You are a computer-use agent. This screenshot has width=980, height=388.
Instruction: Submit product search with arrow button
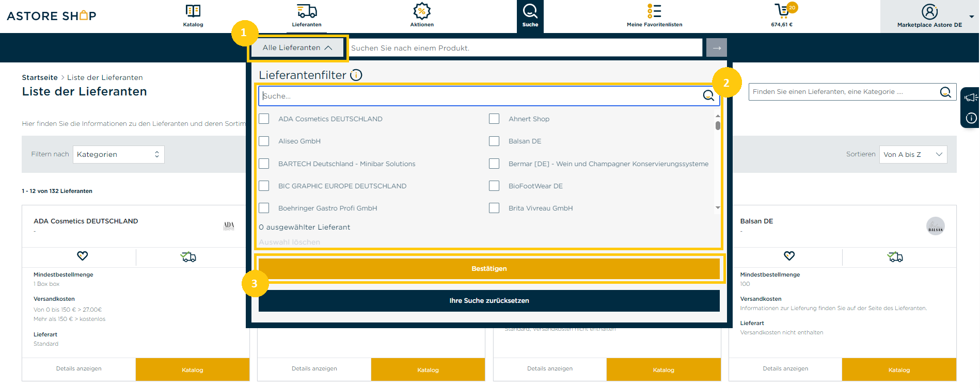(717, 48)
